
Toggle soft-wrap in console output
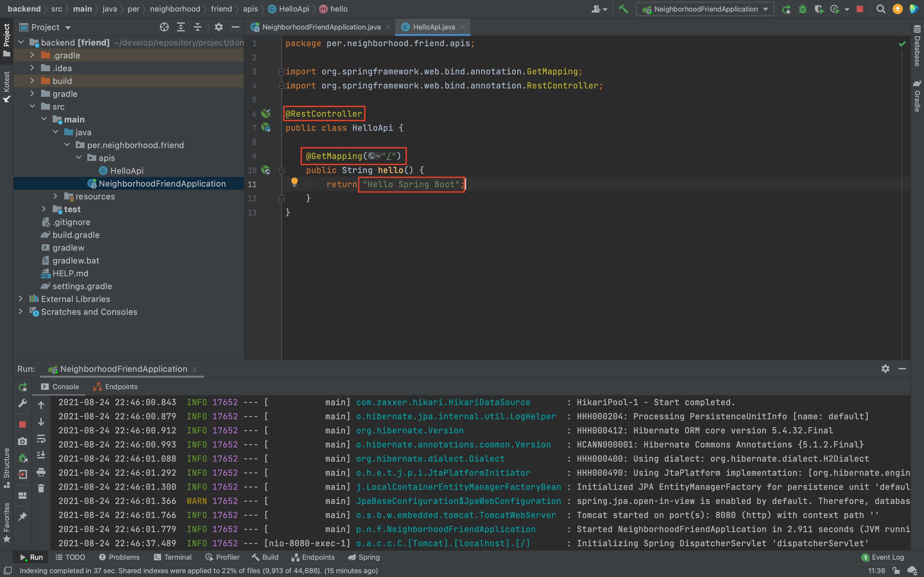pyautogui.click(x=41, y=438)
